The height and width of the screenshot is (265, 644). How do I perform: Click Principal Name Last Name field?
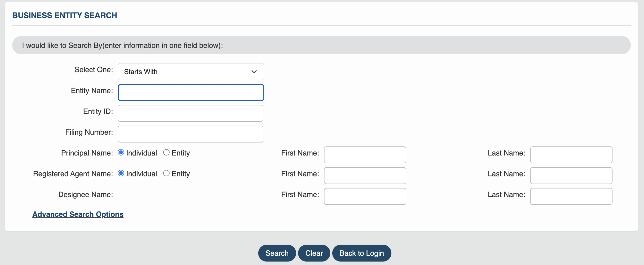[x=571, y=155]
